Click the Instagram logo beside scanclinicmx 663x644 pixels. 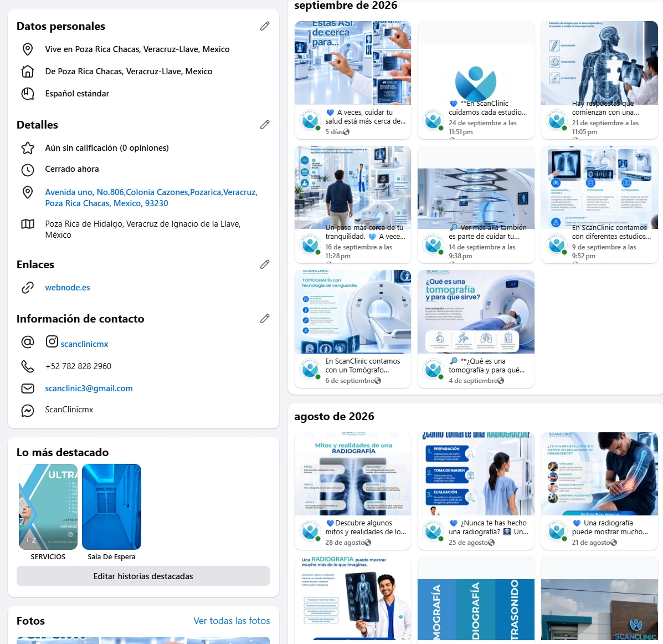52,341
